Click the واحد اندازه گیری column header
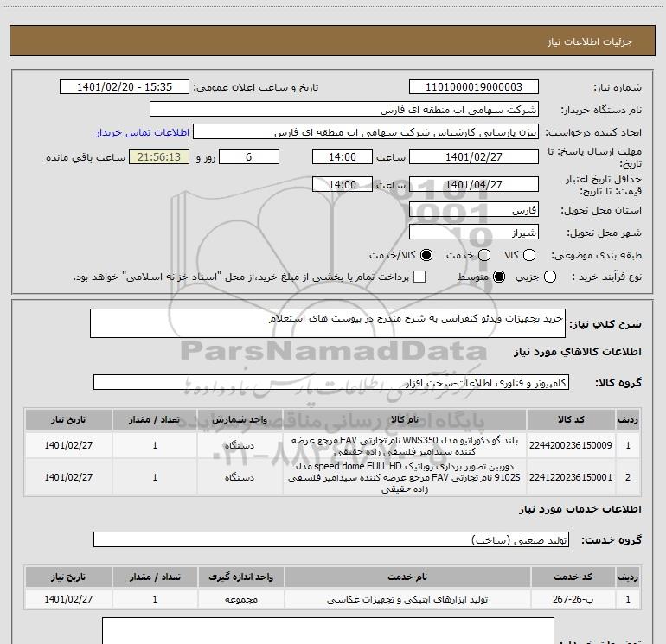 pos(240,577)
